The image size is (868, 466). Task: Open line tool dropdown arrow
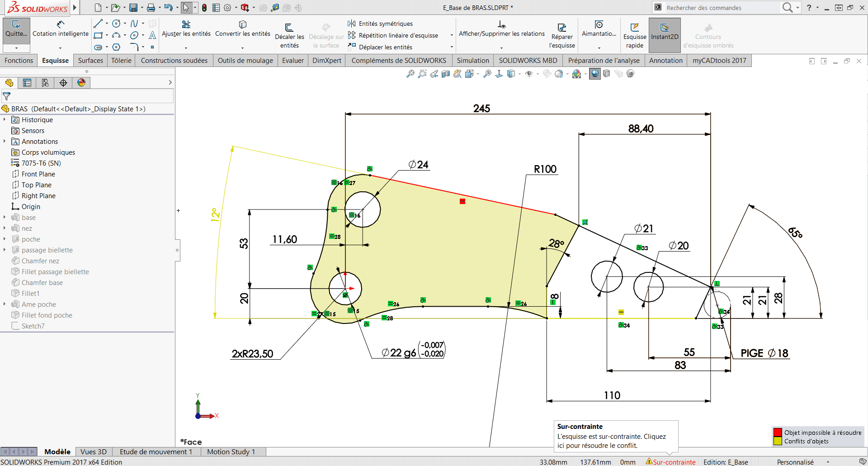107,24
